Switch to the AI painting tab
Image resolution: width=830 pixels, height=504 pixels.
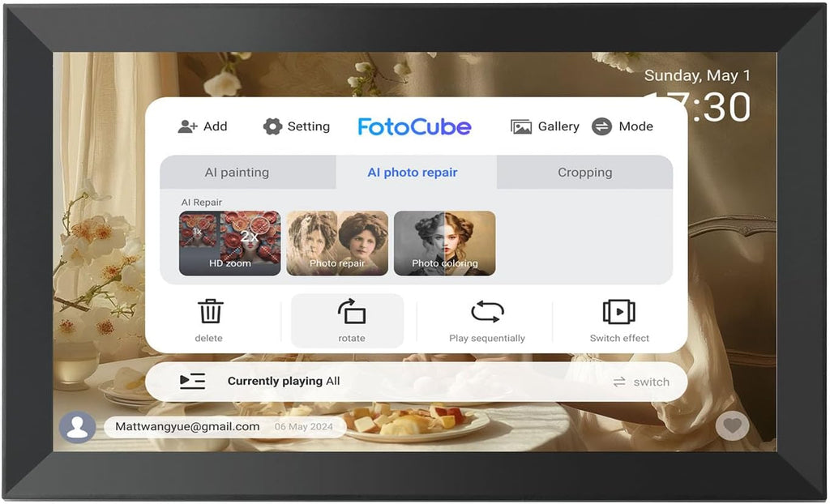[x=248, y=172]
